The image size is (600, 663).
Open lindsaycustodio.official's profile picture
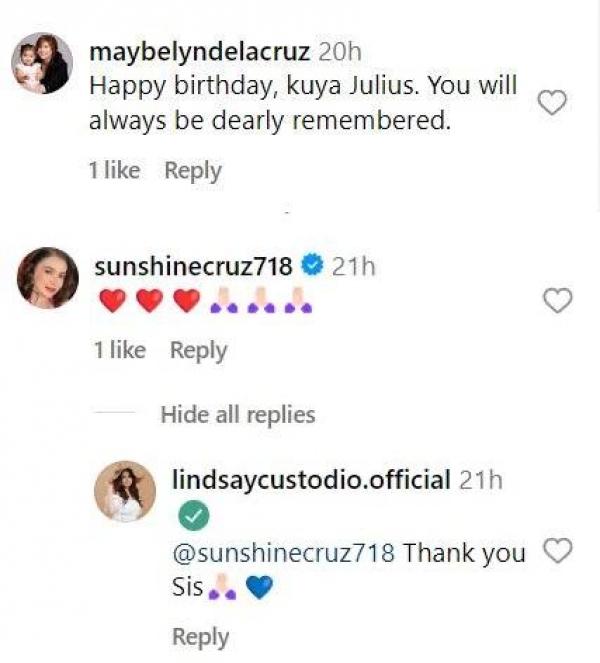(x=126, y=491)
